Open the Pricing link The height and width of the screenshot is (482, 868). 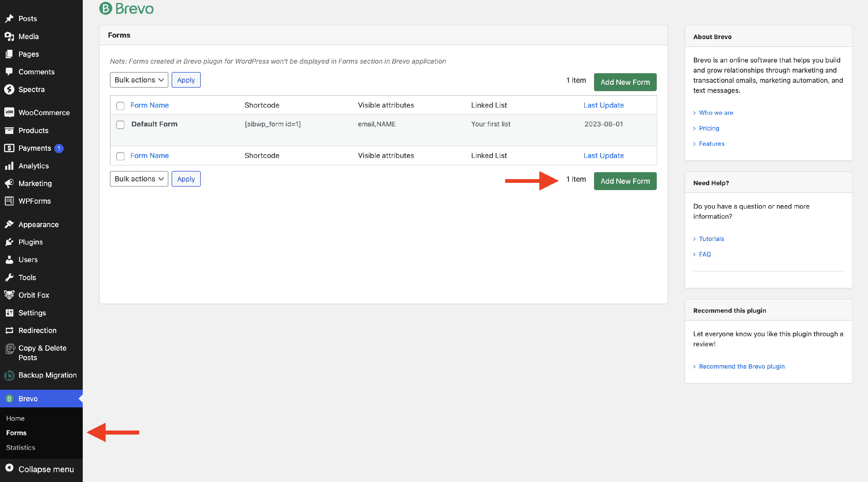[x=709, y=128]
